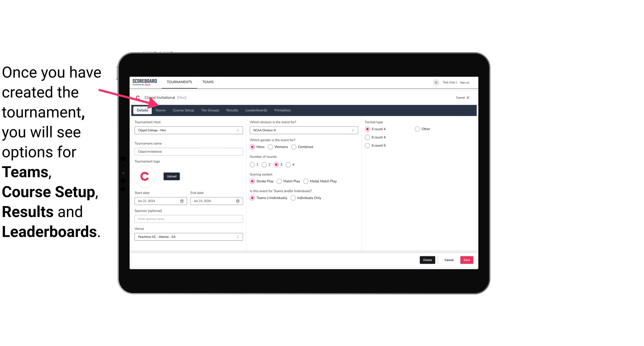Switch to the Teams tab

(160, 110)
